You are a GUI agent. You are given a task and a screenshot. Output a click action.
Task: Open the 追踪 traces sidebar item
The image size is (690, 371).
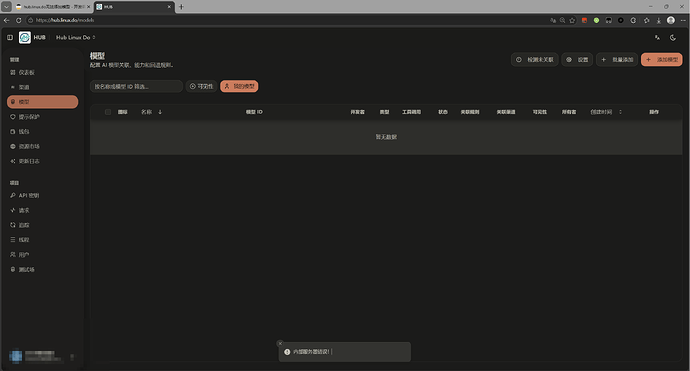[x=42, y=225]
